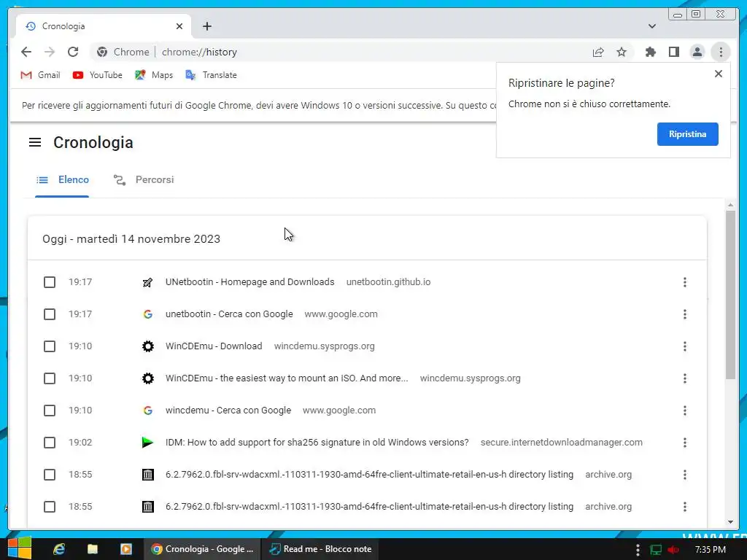Check the wincdemu Google search entry box

coord(50,411)
